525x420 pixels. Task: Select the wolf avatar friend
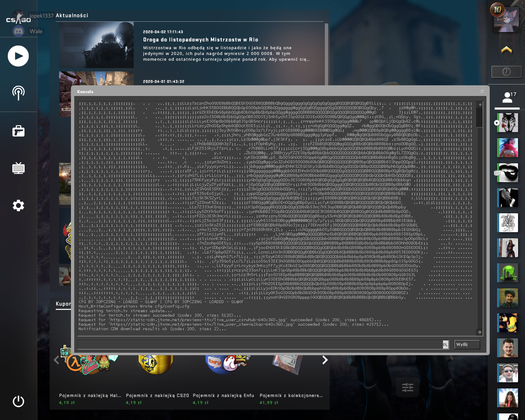pyautogui.click(x=508, y=123)
